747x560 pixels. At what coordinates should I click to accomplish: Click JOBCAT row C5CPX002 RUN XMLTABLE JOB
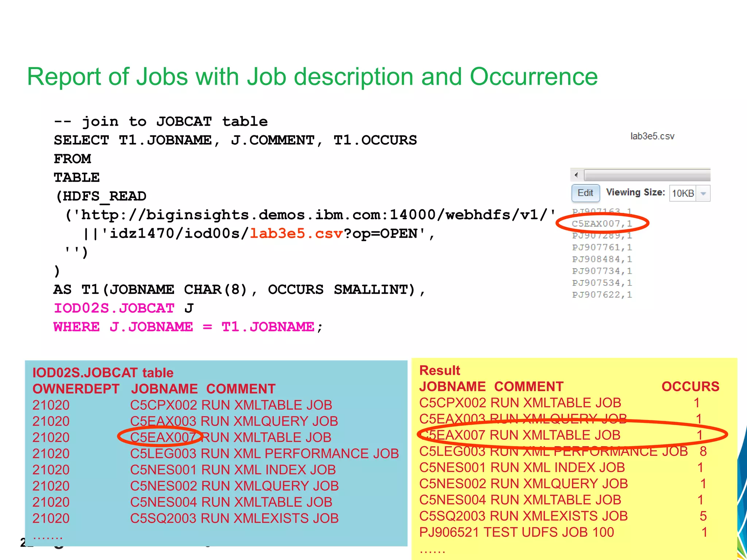pyautogui.click(x=182, y=405)
